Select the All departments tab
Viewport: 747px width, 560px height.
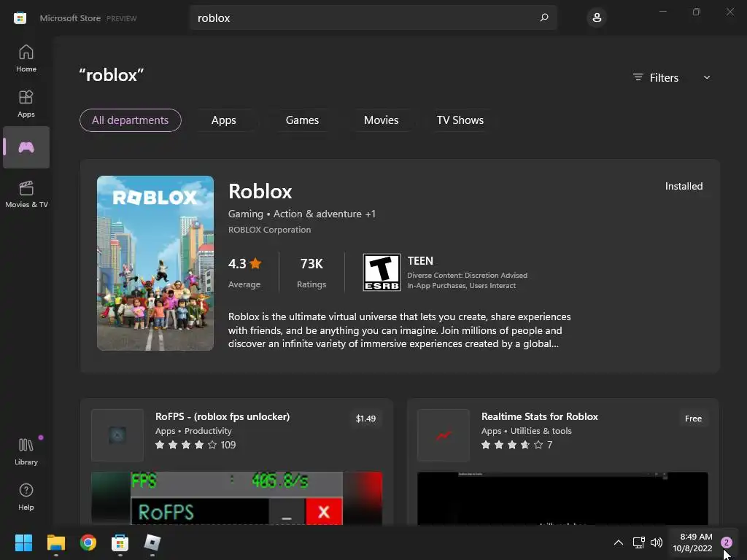point(130,120)
